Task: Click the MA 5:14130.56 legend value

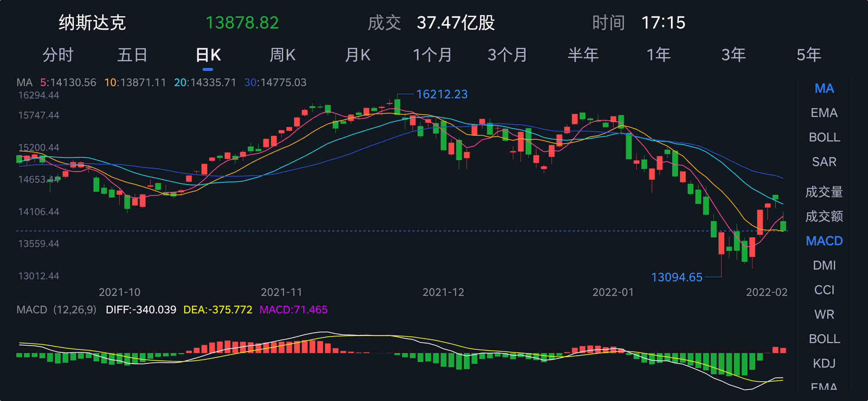Action: coord(68,82)
